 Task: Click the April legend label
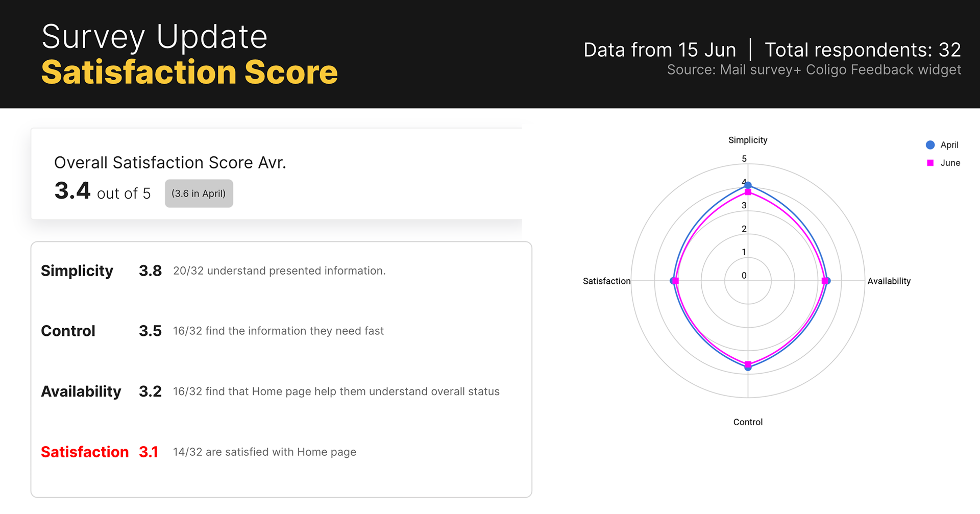coord(949,145)
